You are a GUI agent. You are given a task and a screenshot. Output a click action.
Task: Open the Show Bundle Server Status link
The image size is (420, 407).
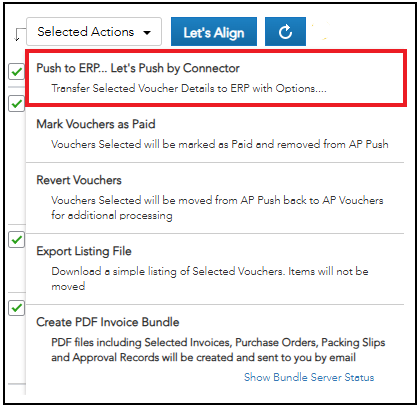tap(309, 377)
